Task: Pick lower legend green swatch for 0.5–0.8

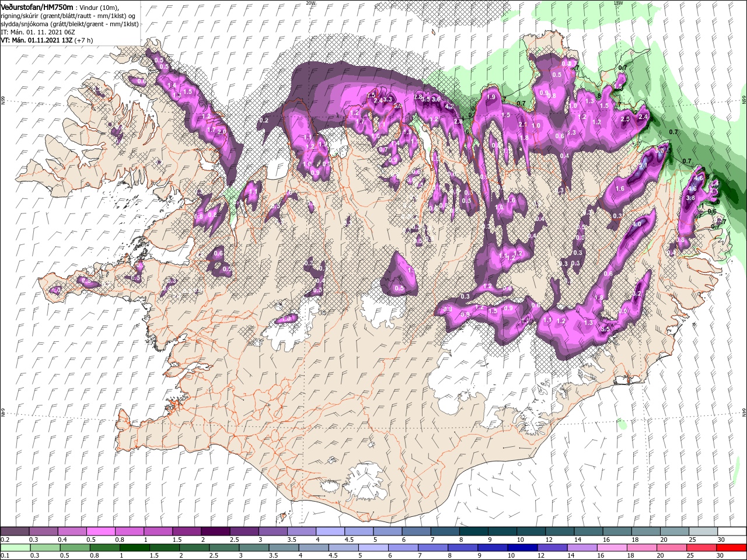Action: tap(75, 548)
